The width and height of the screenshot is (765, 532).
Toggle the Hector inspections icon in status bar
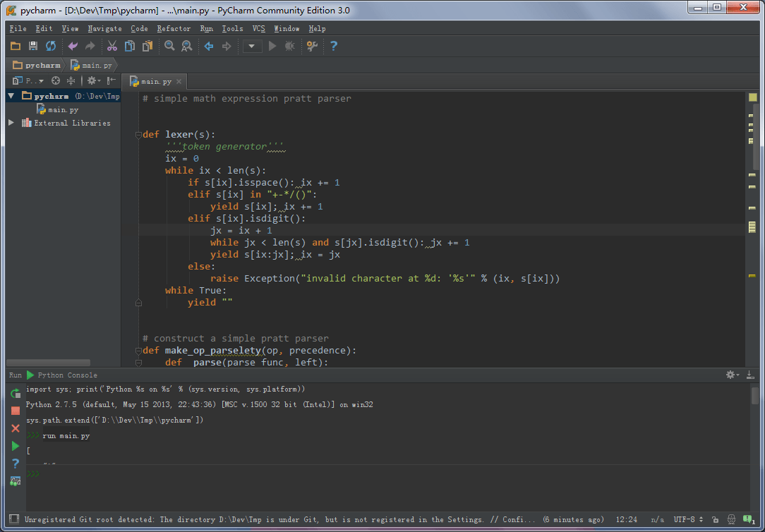point(731,519)
